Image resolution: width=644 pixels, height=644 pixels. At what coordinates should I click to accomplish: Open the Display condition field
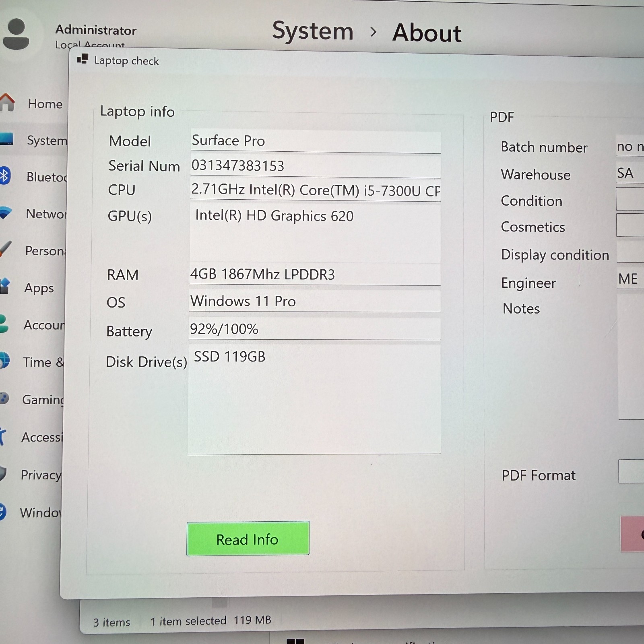tap(630, 252)
